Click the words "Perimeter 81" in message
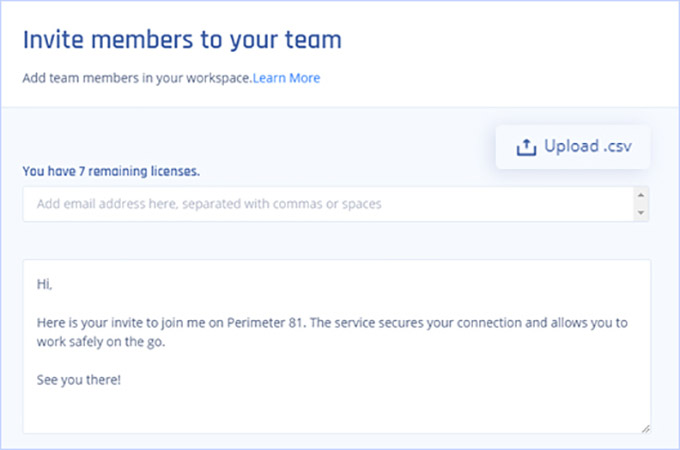Screen dimensions: 680x450 coord(264,323)
